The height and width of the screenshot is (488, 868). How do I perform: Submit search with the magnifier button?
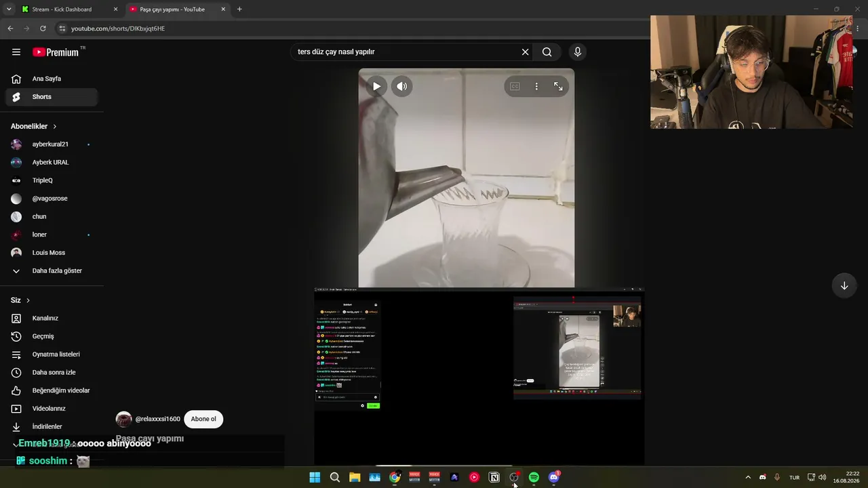pos(547,52)
